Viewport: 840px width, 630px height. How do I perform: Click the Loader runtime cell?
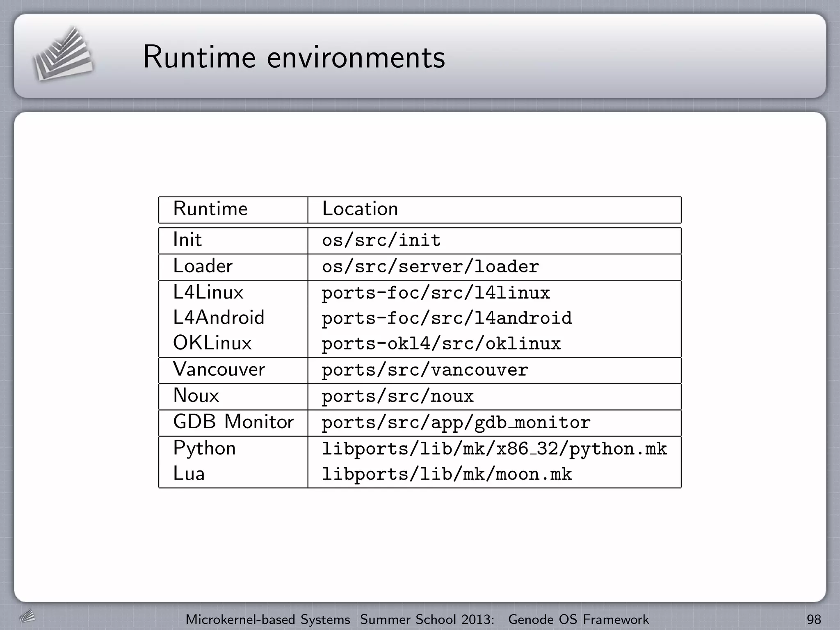(203, 266)
